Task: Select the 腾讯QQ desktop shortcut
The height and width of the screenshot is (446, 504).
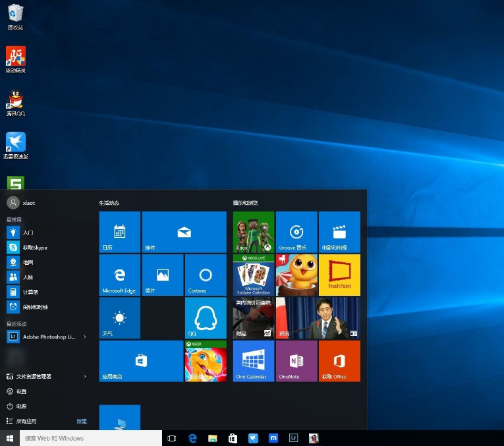Action: point(15,103)
